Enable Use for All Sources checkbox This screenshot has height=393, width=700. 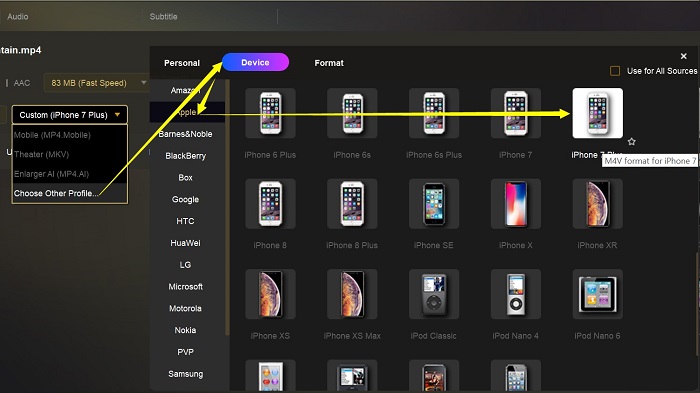click(x=615, y=71)
